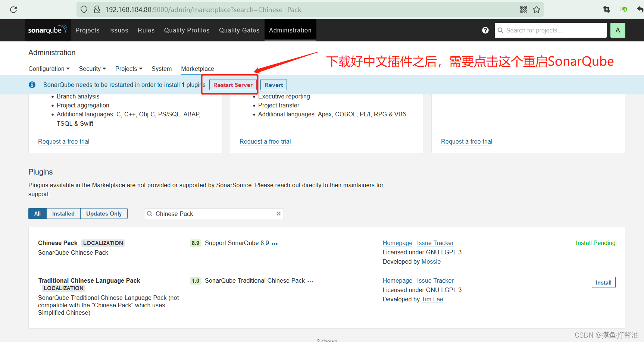The width and height of the screenshot is (644, 342).
Task: Open Chinese Pack Issue Tracker link
Action: click(435, 243)
